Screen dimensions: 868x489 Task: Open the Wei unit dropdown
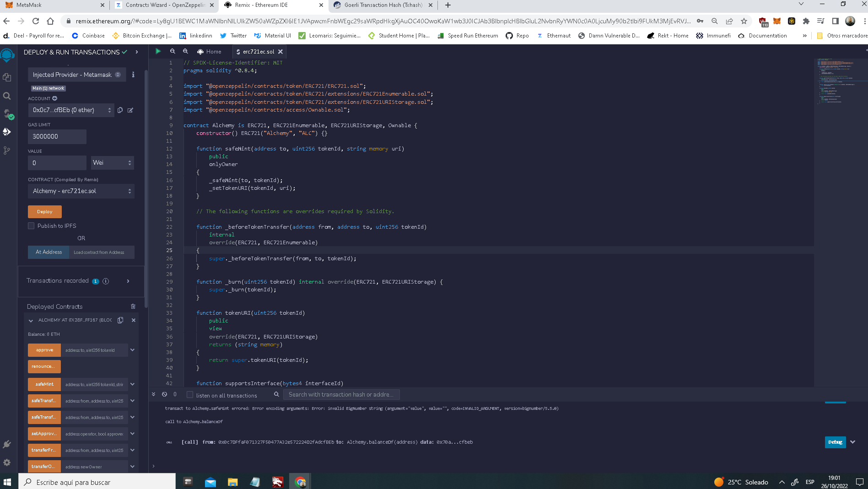click(112, 162)
